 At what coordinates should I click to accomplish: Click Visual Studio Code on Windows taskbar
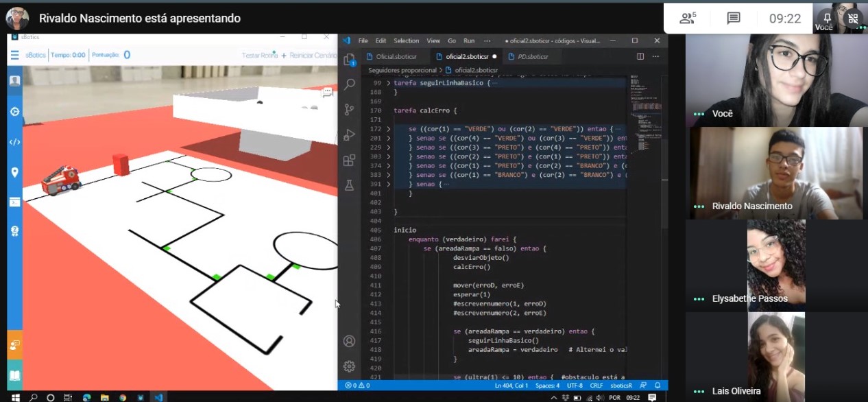158,397
